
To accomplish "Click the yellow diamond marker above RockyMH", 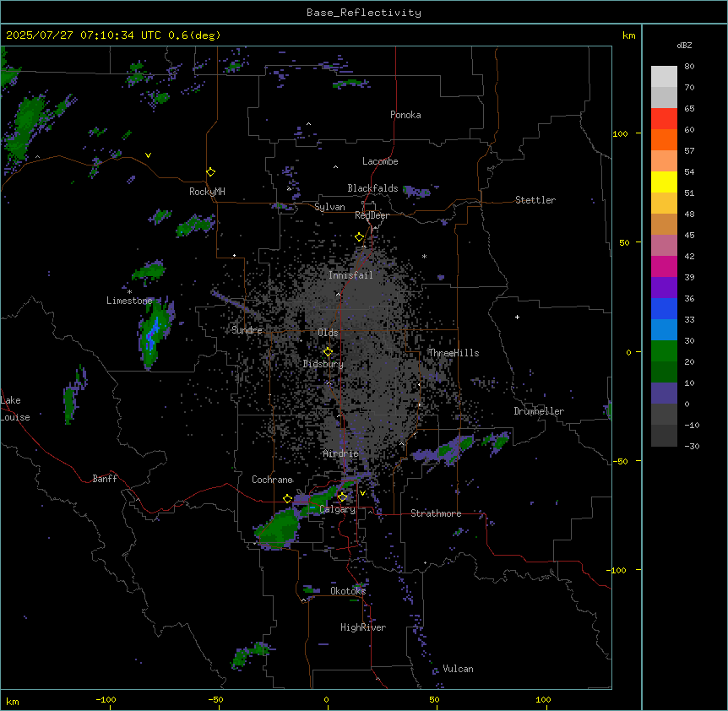I will (x=210, y=172).
